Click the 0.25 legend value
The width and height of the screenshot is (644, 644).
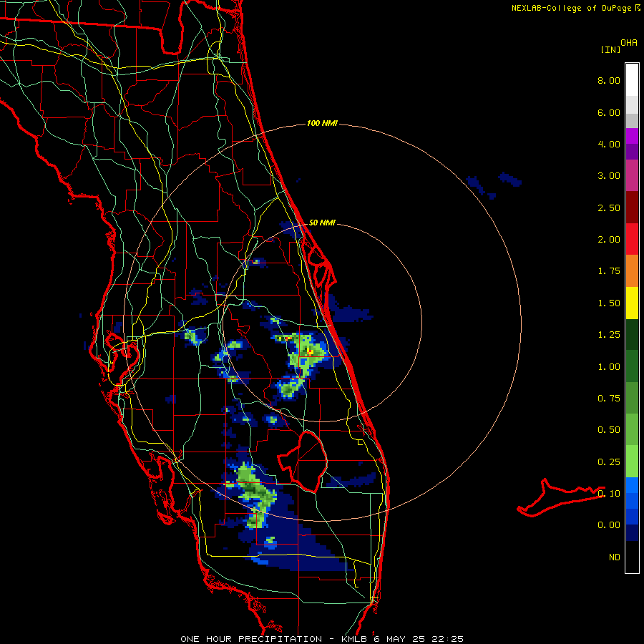coord(609,462)
